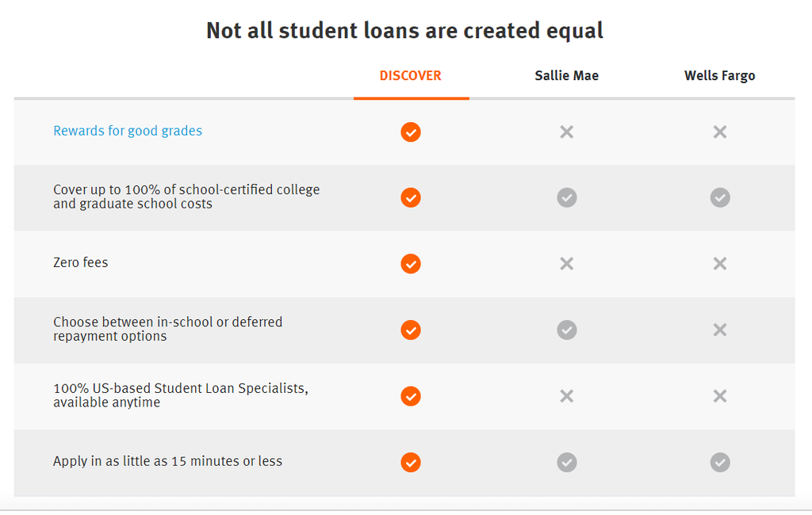The height and width of the screenshot is (515, 812).
Task: Select the checkmark under Discover for 100% cost coverage
Action: click(411, 197)
